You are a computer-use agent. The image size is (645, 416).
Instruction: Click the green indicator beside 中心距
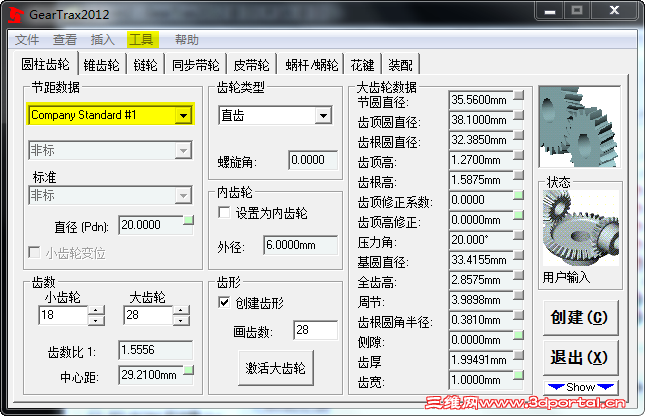tap(188, 370)
